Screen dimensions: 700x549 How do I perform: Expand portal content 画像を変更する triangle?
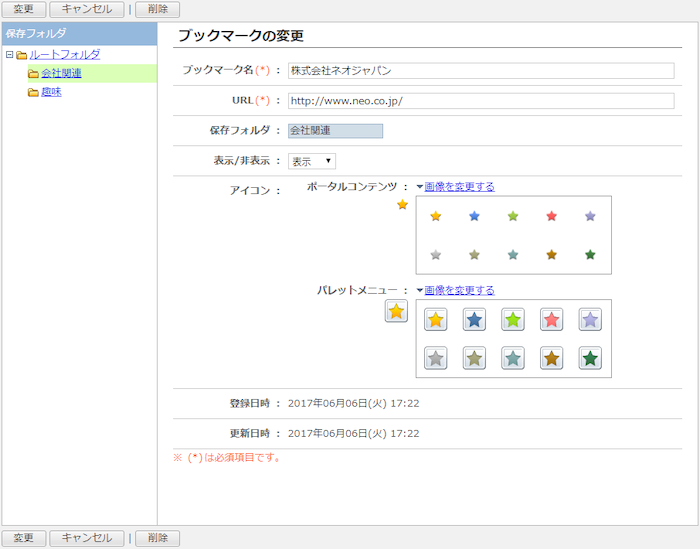420,187
